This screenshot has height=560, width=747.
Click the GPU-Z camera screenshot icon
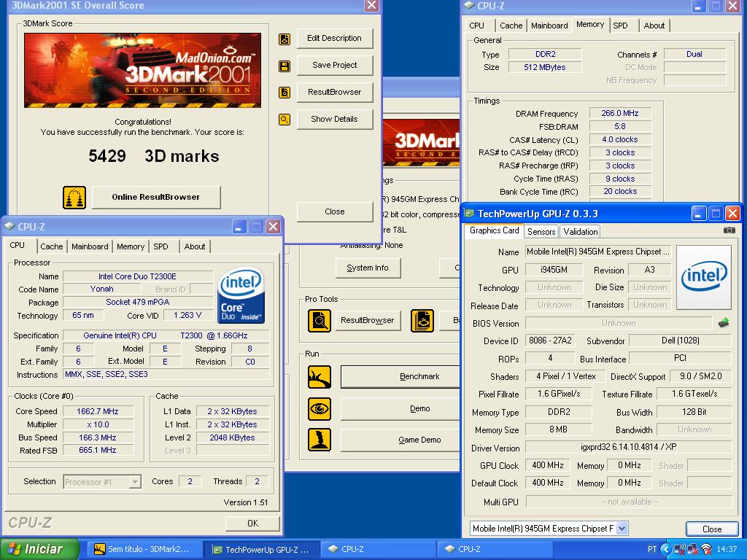pos(729,230)
